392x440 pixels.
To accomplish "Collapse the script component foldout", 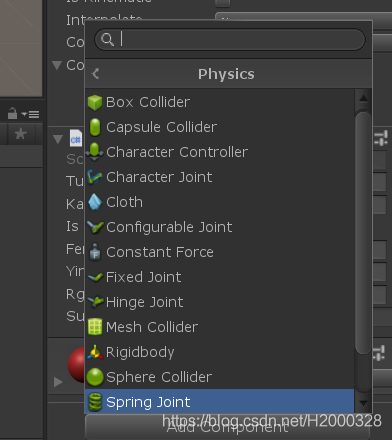I will coord(58,139).
